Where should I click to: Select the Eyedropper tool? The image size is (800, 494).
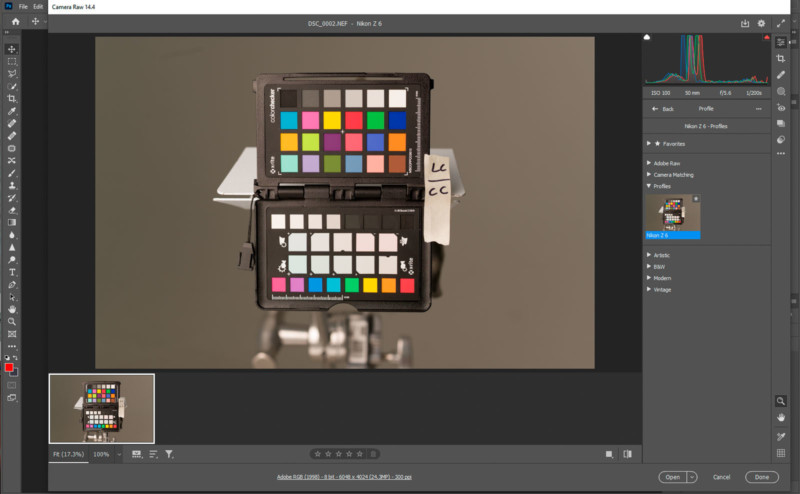click(x=12, y=111)
